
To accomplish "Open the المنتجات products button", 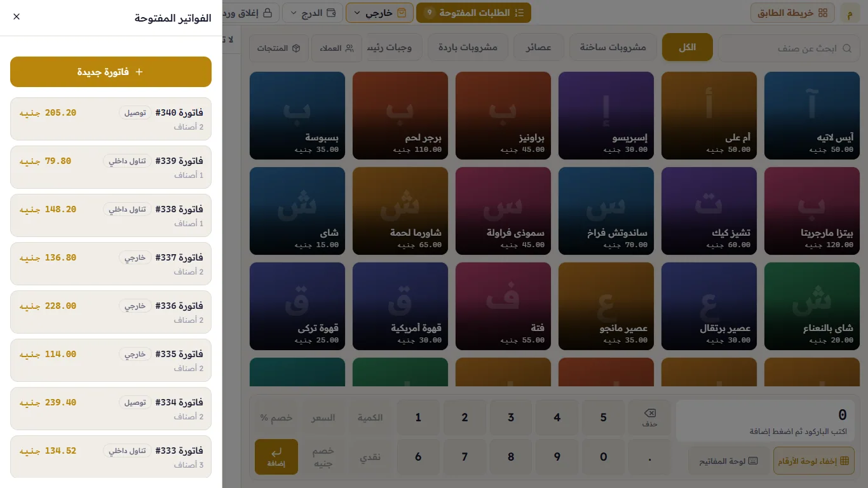I will coord(279,48).
